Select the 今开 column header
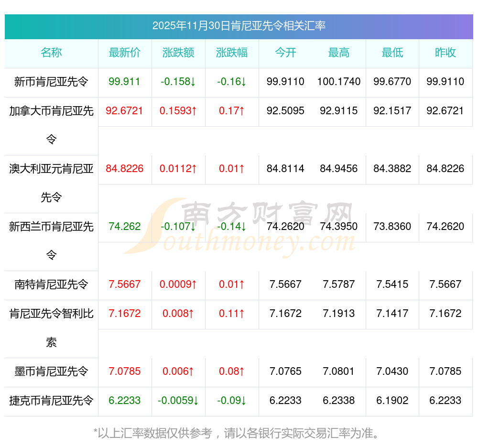The height and width of the screenshot is (448, 478). tap(285, 53)
